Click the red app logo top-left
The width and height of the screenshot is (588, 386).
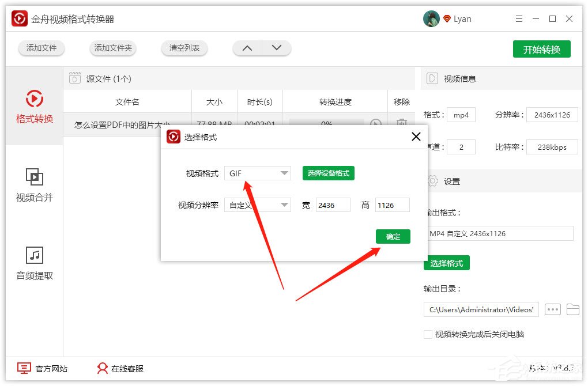click(x=19, y=18)
